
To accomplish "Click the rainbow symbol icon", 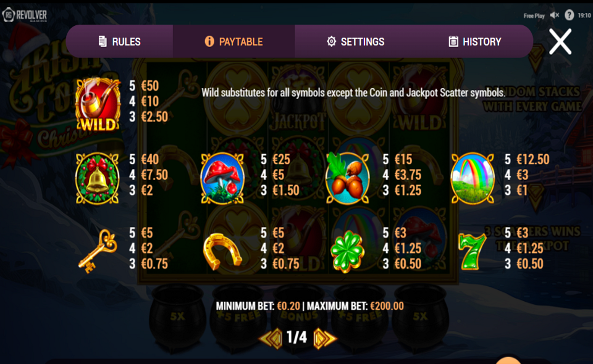I will click(x=473, y=178).
